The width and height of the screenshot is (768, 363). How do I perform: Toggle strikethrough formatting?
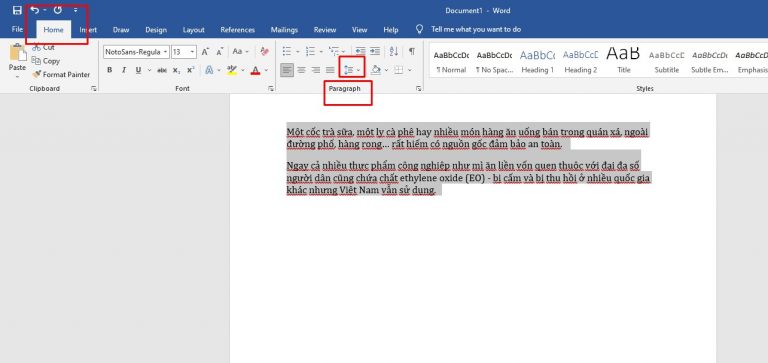[x=162, y=70]
